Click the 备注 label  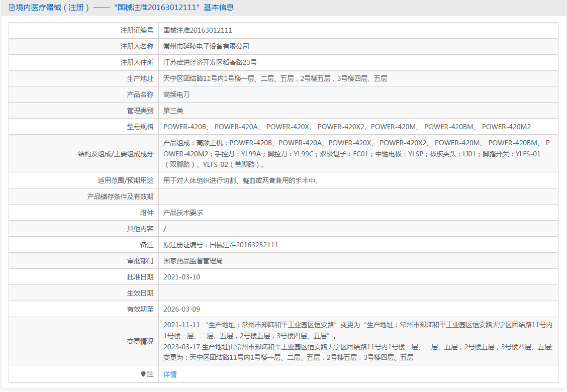point(146,245)
